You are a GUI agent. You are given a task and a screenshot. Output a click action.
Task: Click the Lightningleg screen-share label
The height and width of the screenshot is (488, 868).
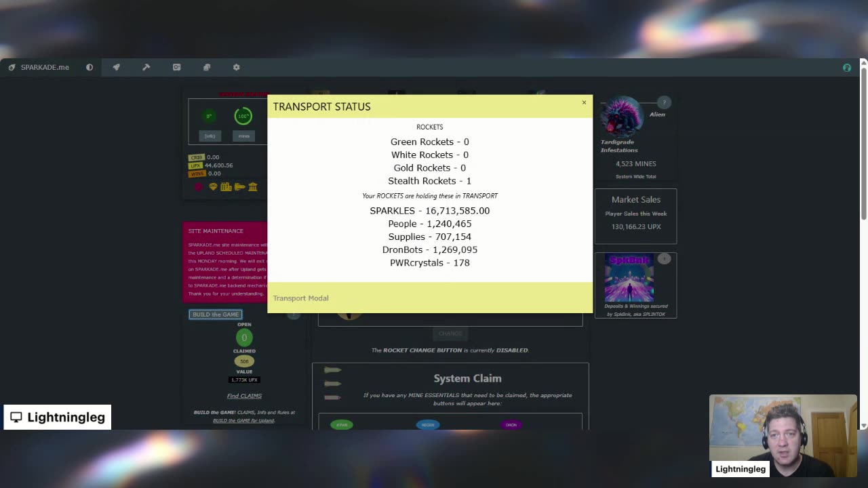58,418
